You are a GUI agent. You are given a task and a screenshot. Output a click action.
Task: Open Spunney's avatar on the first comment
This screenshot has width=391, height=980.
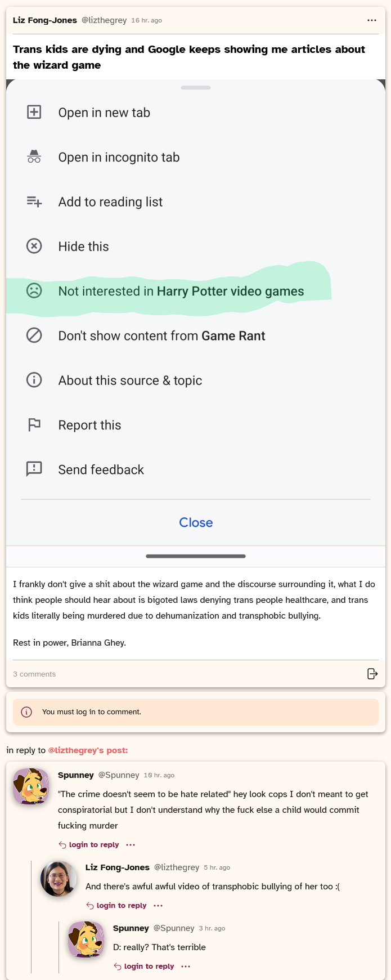tap(31, 786)
